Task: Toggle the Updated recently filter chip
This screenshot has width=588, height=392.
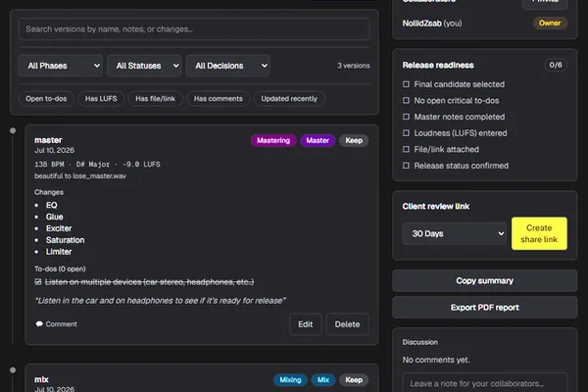Action: 289,99
